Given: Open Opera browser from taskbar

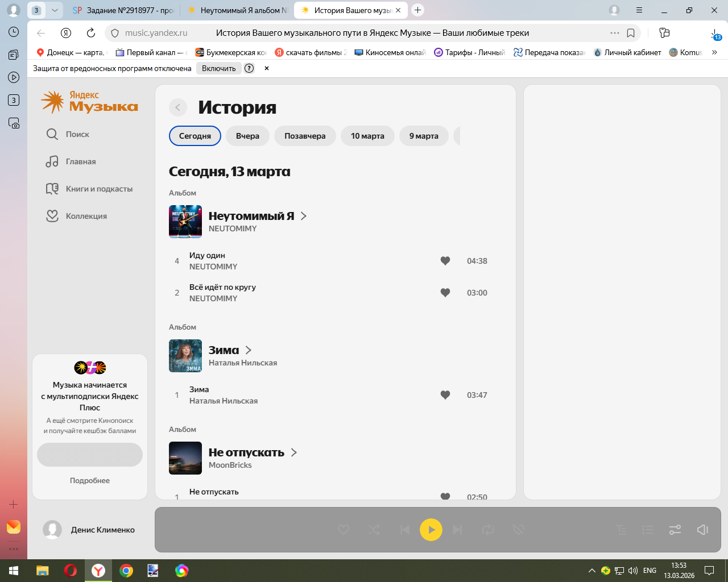Looking at the screenshot, I should (x=71, y=571).
